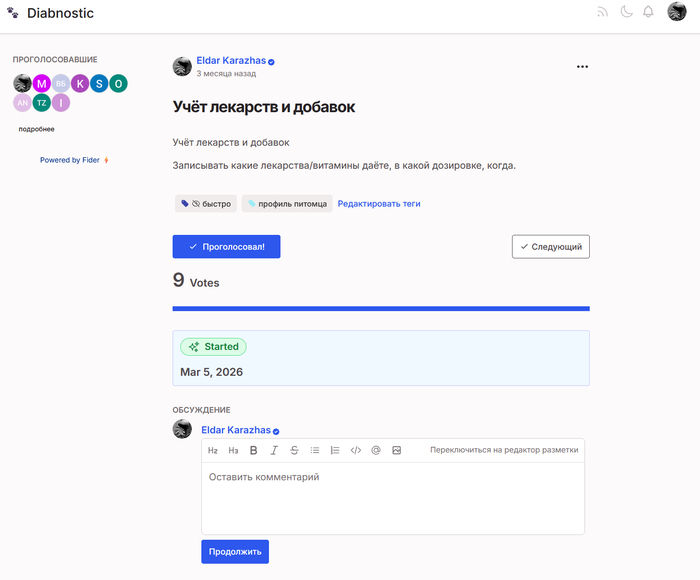Click the Следующий button

[x=550, y=246]
